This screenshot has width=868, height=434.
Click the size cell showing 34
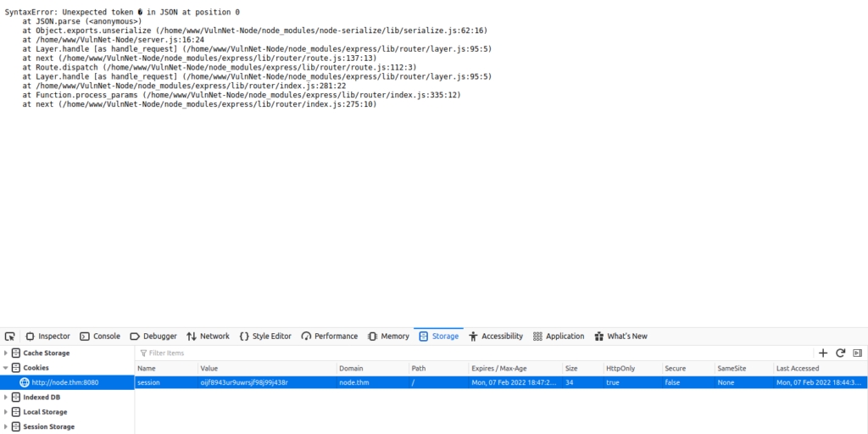point(583,382)
